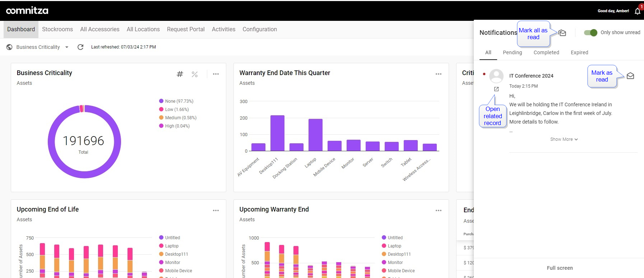
Task: Click the Server bar in warranty chart
Action: pos(372,146)
